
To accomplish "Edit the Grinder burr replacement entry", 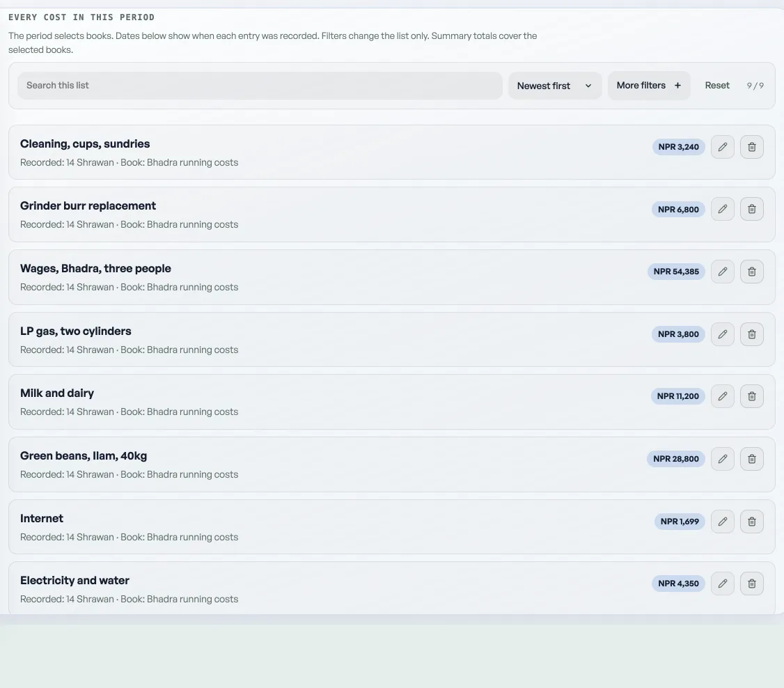I will click(723, 209).
